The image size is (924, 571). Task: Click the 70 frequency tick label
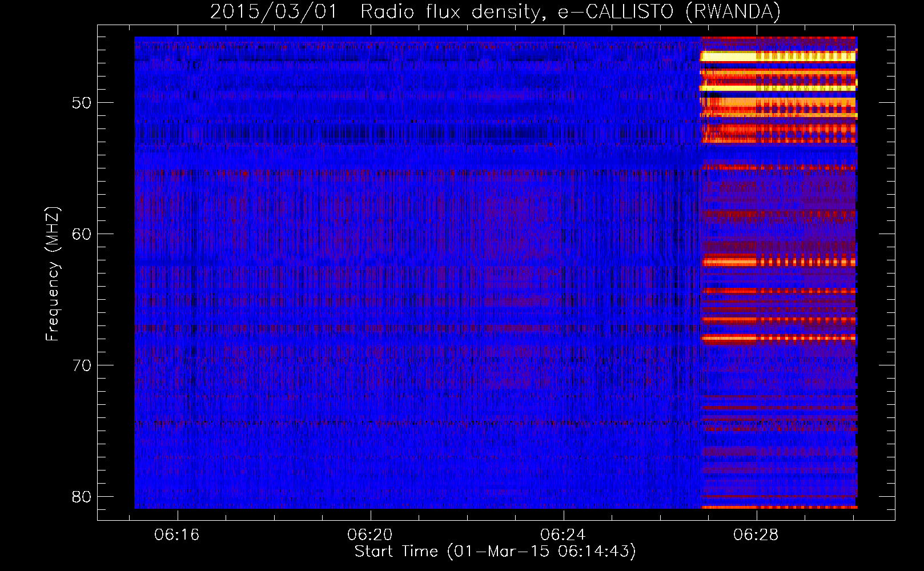click(83, 365)
